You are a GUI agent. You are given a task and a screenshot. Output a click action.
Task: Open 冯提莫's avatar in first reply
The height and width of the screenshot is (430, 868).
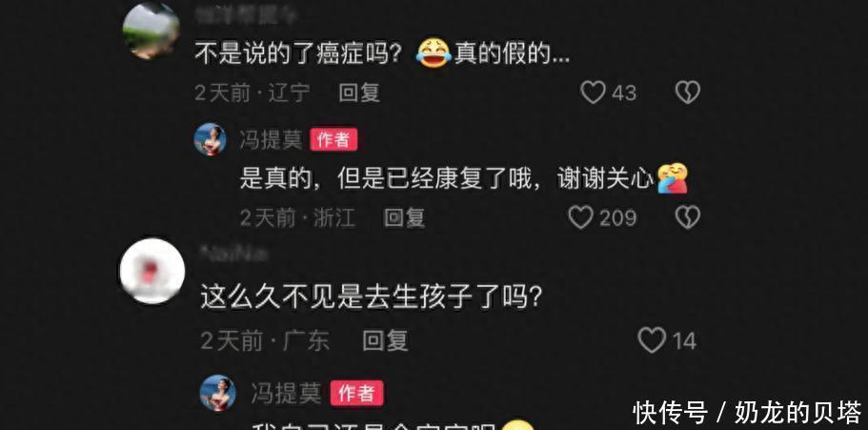pos(210,139)
